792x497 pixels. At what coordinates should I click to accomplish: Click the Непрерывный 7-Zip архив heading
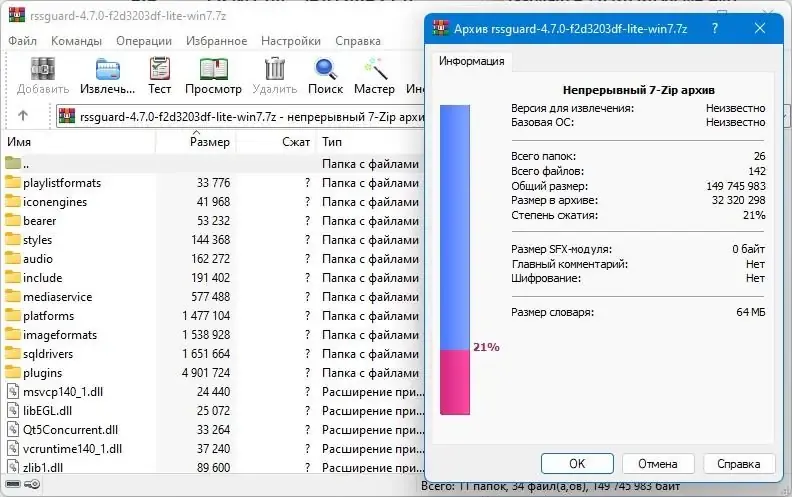[638, 90]
